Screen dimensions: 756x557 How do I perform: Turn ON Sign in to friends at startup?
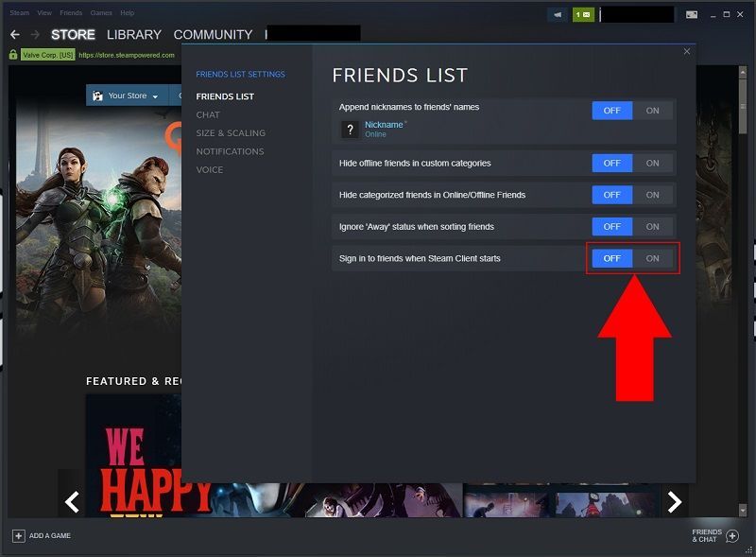[x=652, y=258]
